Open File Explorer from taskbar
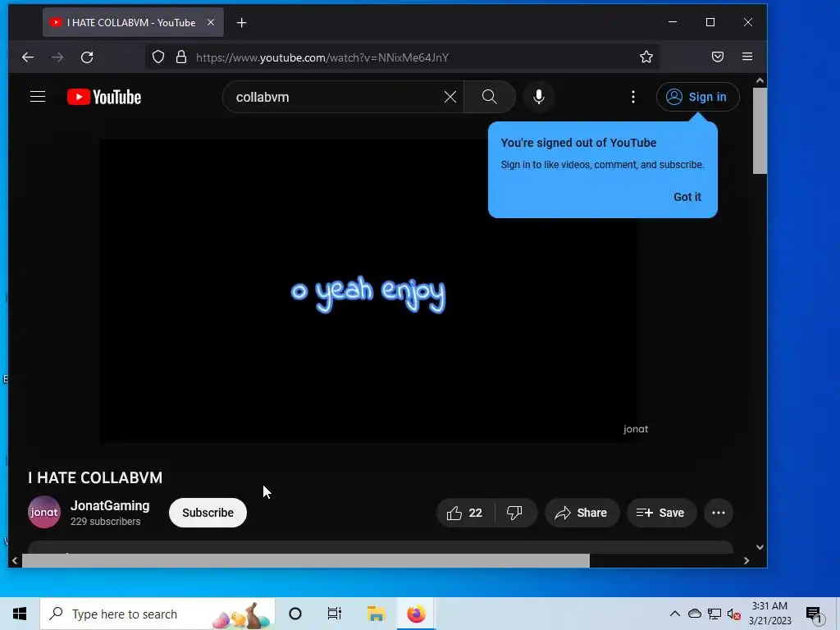 pyautogui.click(x=376, y=614)
